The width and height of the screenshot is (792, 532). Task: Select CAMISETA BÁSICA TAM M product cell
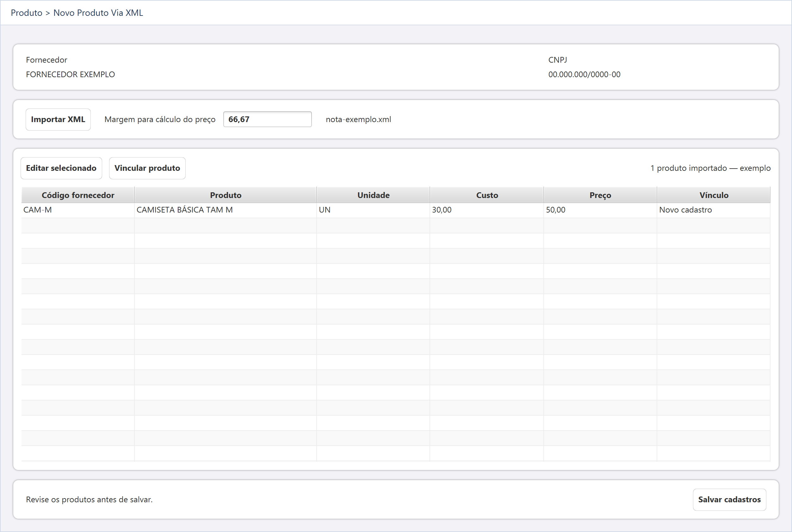click(x=226, y=210)
